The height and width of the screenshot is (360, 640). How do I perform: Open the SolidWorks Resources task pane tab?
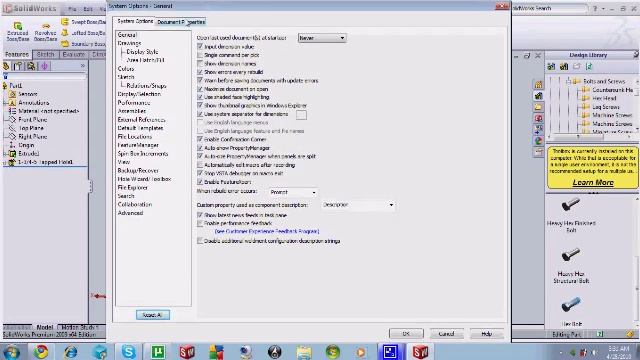point(538,84)
